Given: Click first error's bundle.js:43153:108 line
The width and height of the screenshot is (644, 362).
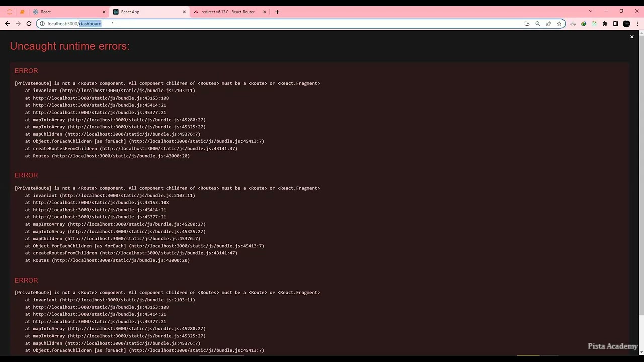Looking at the screenshot, I should click(97, 98).
